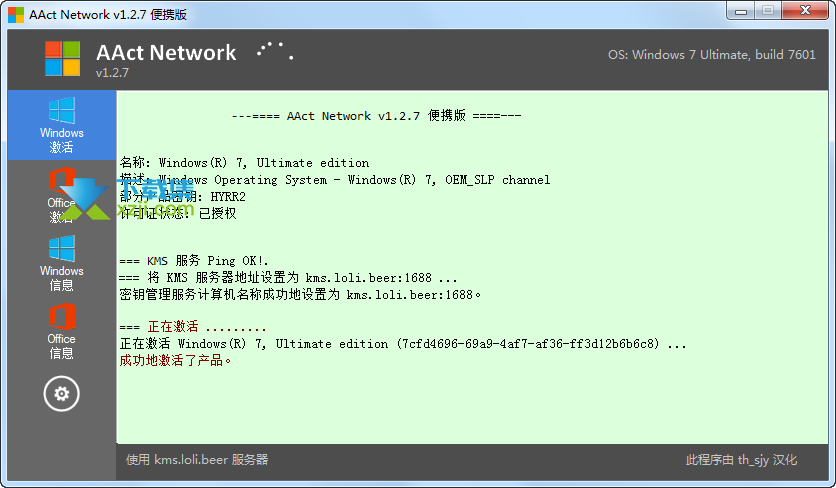Click the four-color AAct logo in header
This screenshot has height=488, width=836.
[62, 58]
